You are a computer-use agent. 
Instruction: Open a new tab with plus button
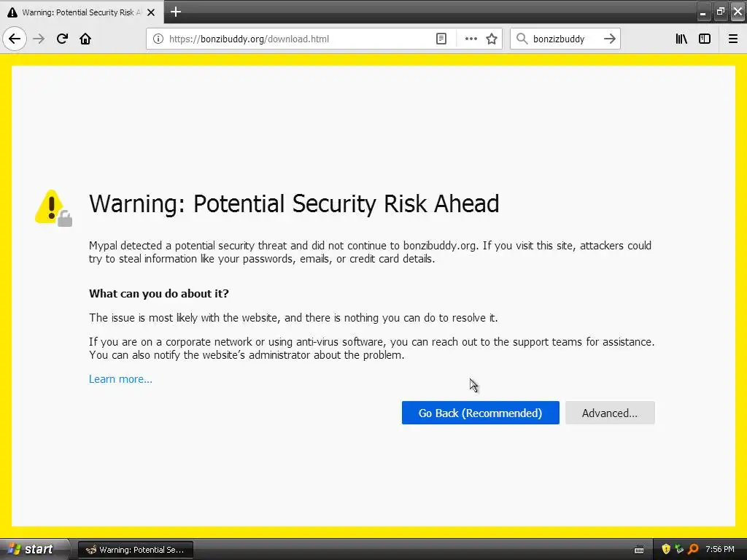coord(176,12)
